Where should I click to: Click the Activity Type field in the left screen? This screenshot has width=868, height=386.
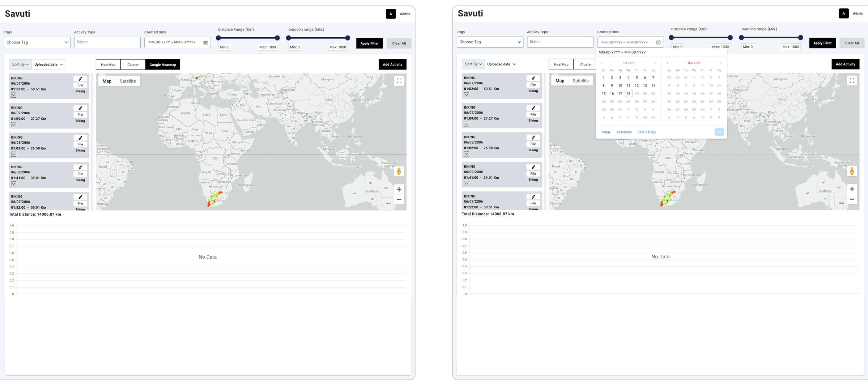pyautogui.click(x=107, y=42)
